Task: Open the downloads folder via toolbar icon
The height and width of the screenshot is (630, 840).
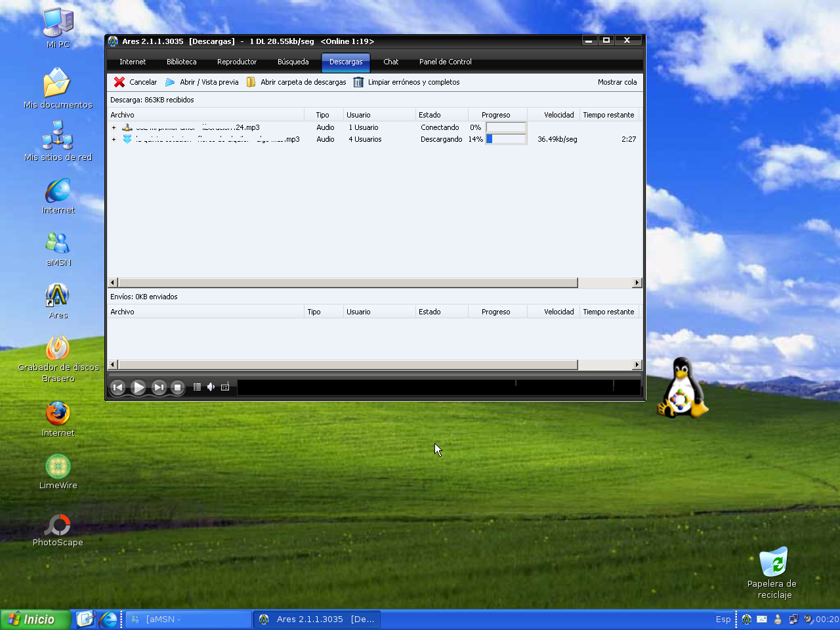Action: click(251, 82)
